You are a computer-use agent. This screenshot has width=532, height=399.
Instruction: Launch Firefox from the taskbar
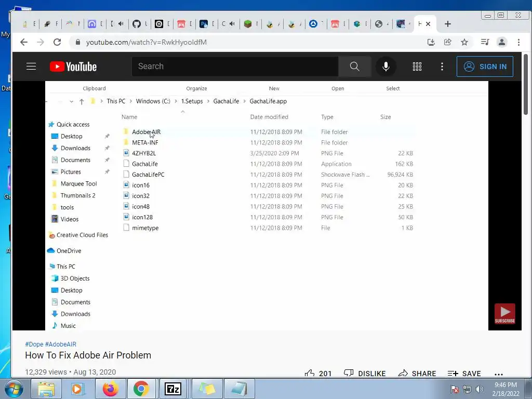[x=110, y=389]
